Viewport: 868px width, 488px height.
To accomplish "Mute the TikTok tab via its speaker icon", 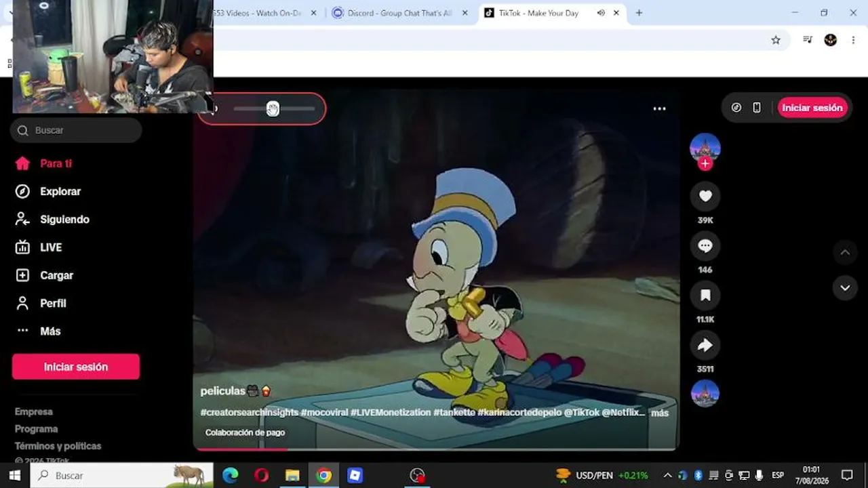I will tap(601, 13).
